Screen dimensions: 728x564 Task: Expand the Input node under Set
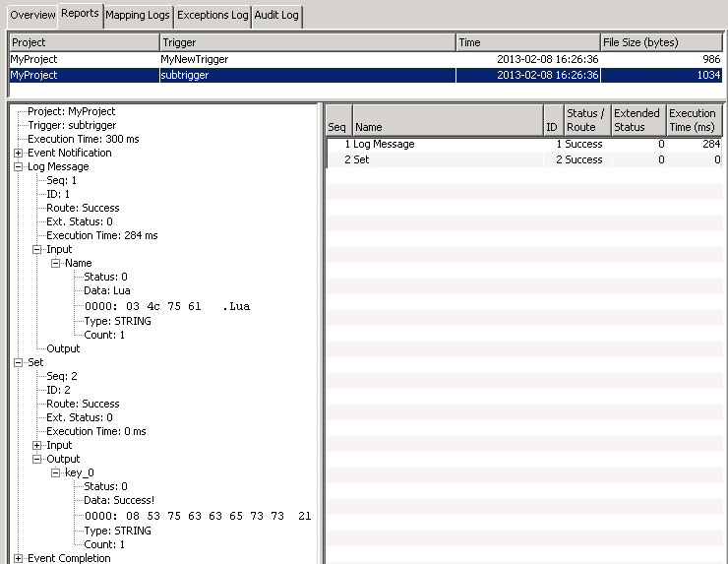(37, 445)
